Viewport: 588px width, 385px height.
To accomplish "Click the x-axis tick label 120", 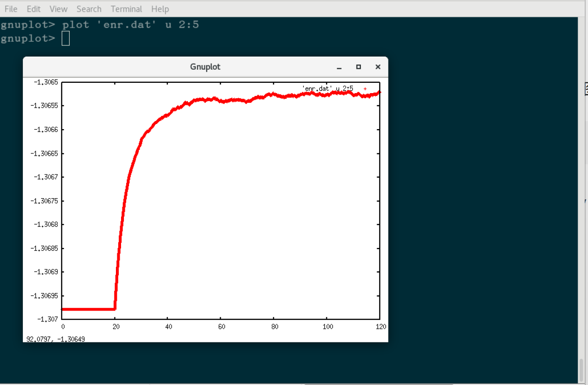I will point(380,327).
